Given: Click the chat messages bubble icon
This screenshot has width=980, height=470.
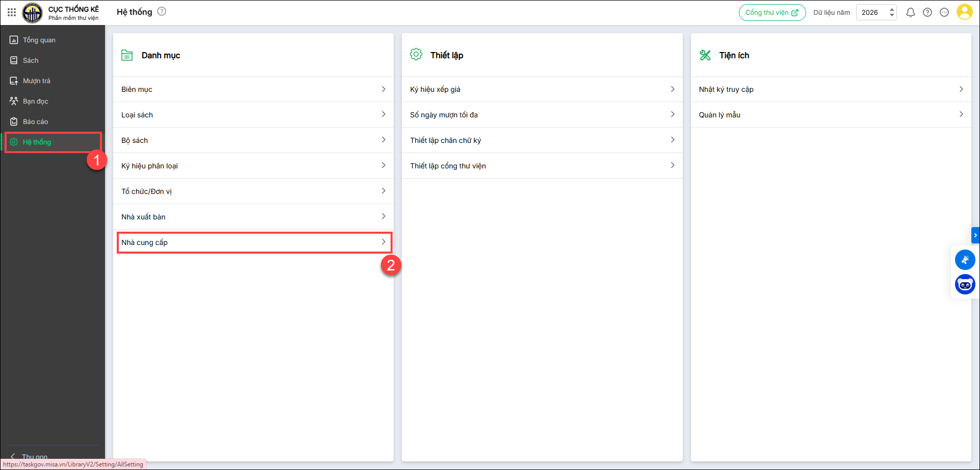Looking at the screenshot, I should pos(944,12).
